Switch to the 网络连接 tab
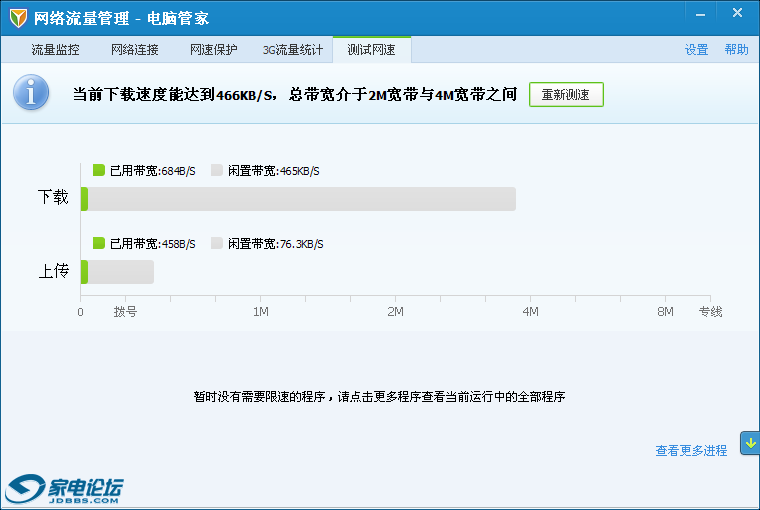The width and height of the screenshot is (760, 510). 135,49
